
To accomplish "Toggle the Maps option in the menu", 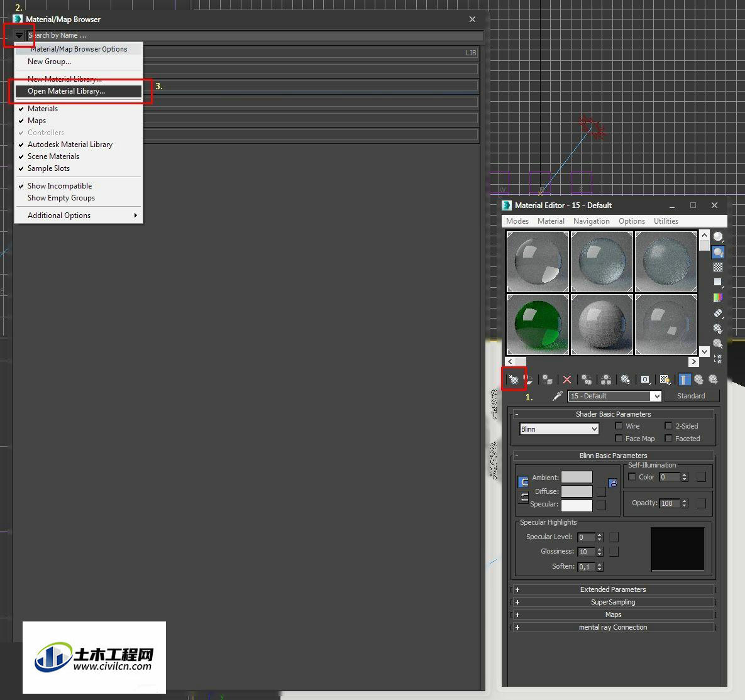I will tap(79, 121).
